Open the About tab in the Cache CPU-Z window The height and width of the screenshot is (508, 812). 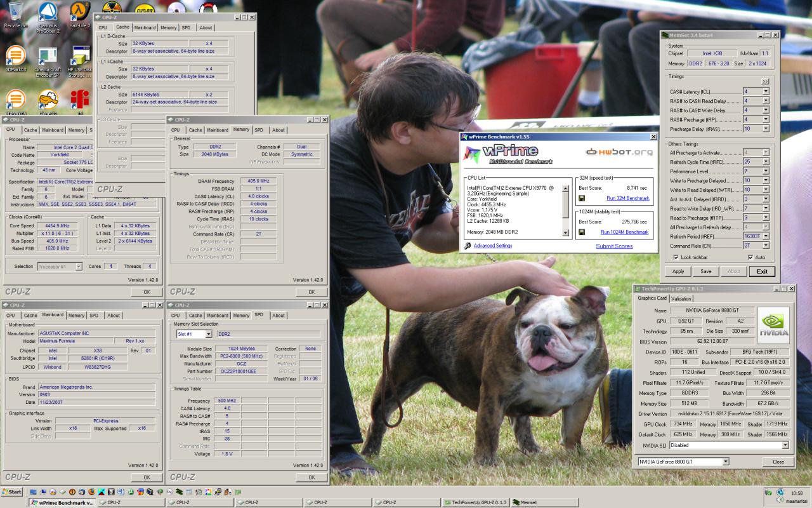click(206, 27)
